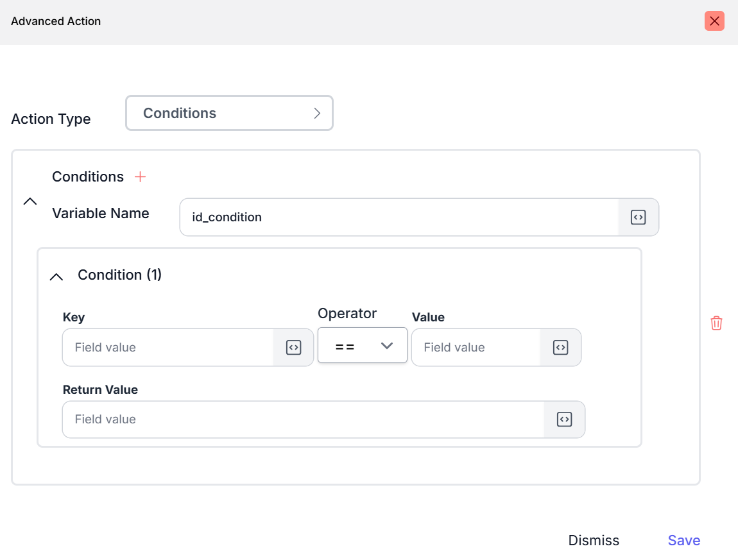738x560 pixels.
Task: Close the Advanced Action dialog
Action: 714,21
